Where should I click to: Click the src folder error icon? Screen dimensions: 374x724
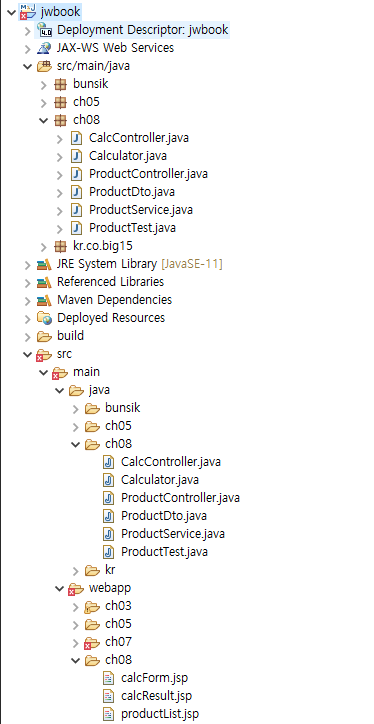(43, 355)
